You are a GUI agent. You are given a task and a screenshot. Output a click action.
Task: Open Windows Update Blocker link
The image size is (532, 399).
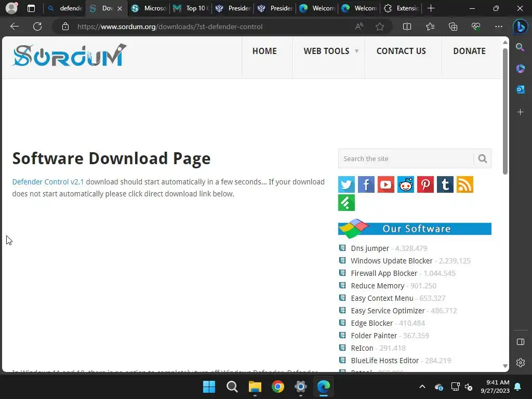click(392, 261)
